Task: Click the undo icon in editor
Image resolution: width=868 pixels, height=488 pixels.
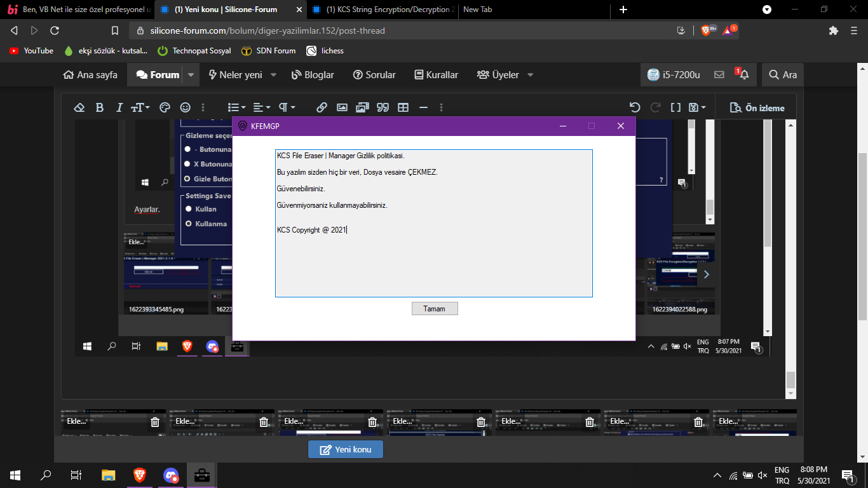Action: [634, 107]
